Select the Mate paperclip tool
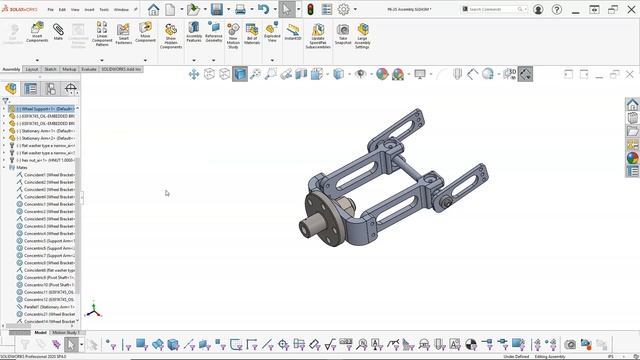 [x=58, y=32]
